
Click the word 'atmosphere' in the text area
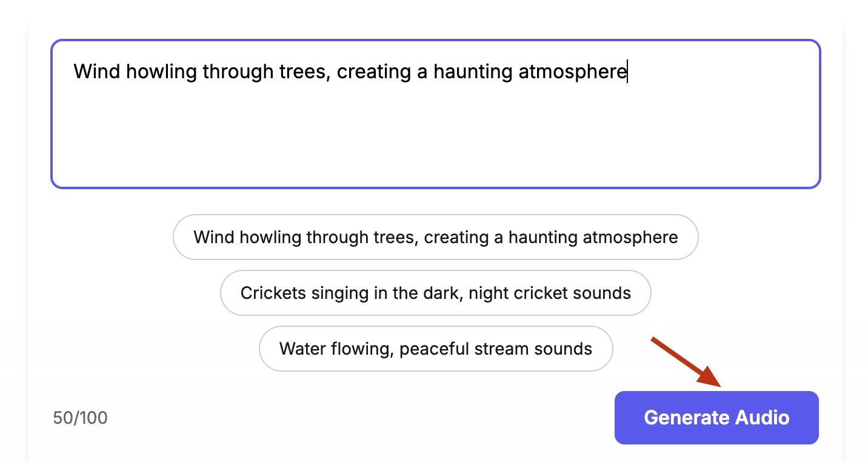572,72
